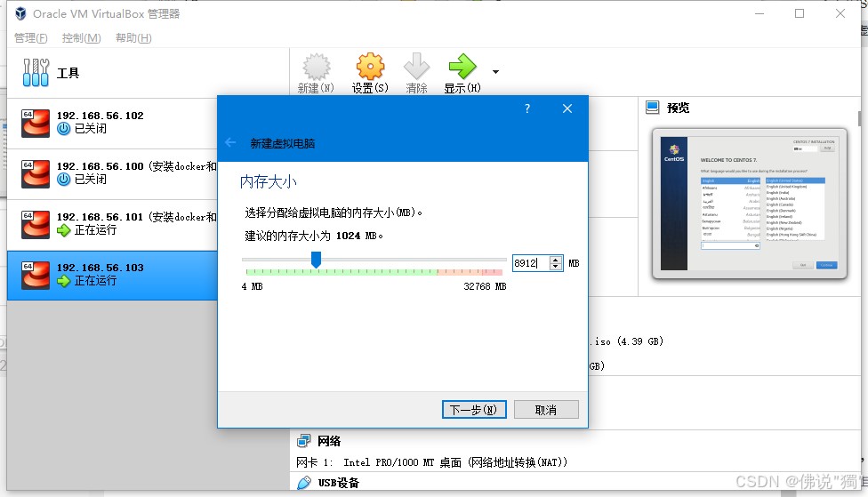Click the USB devices (USB设备) icon
This screenshot has height=497, width=868.
(304, 483)
